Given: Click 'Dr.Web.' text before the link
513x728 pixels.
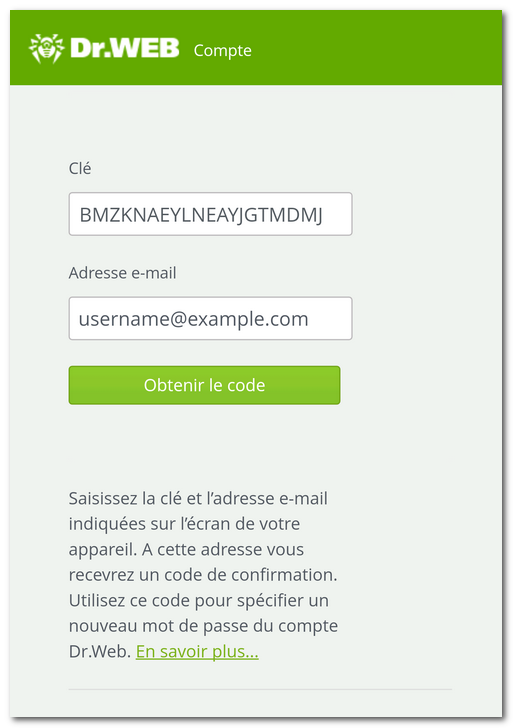Looking at the screenshot, I should pyautogui.click(x=100, y=651).
